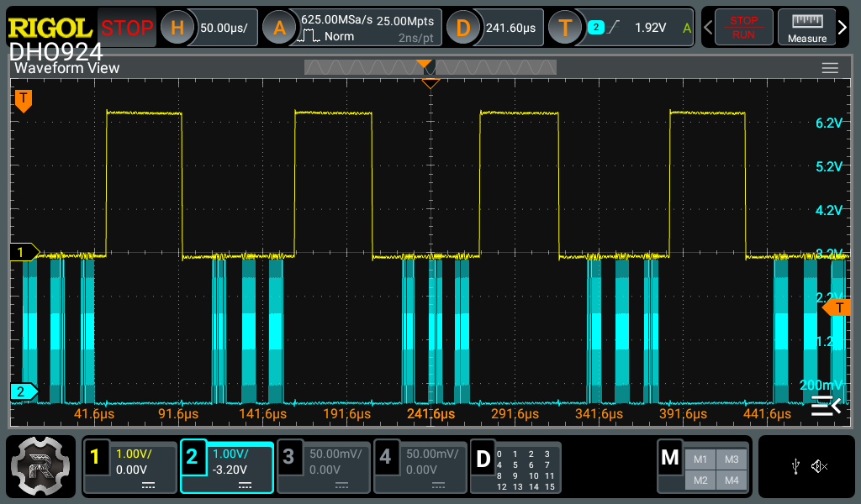Click the gear navigation icon at bottom left

click(42, 465)
